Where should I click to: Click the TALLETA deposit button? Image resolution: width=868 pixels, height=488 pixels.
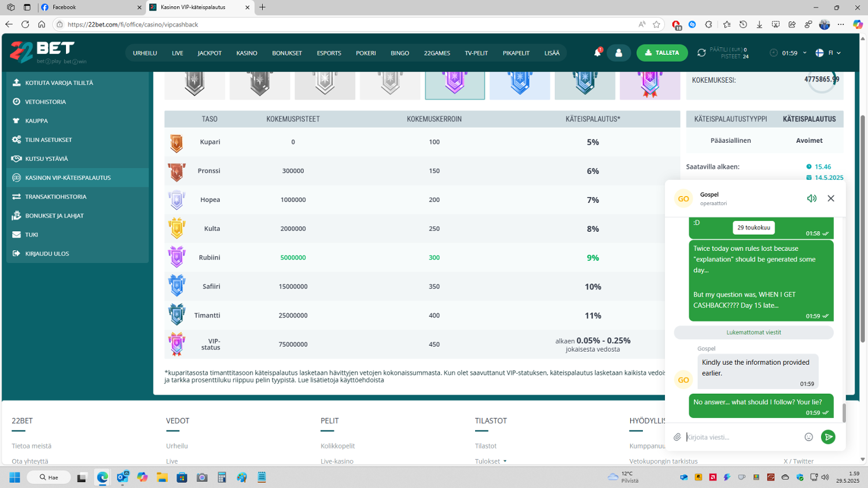click(662, 53)
